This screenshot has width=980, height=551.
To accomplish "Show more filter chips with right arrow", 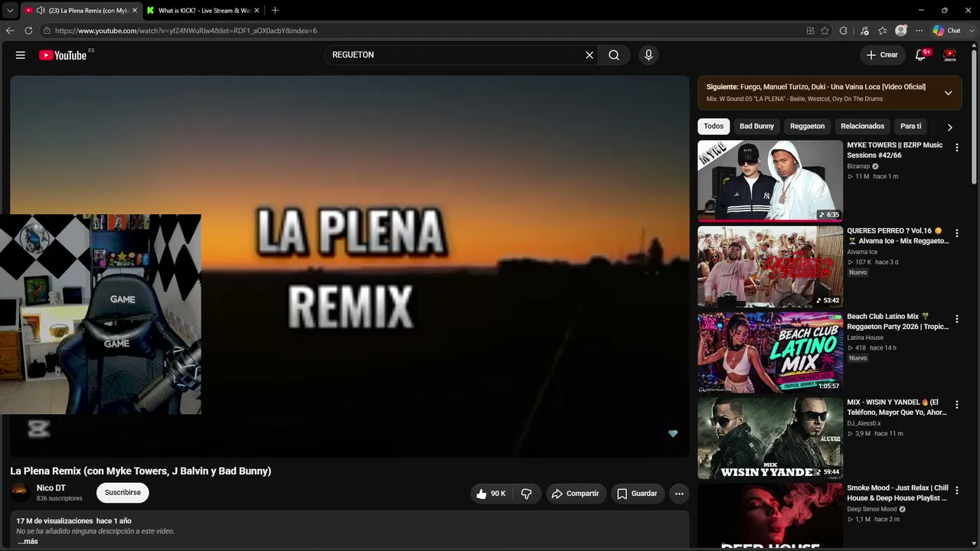I will coord(950,127).
